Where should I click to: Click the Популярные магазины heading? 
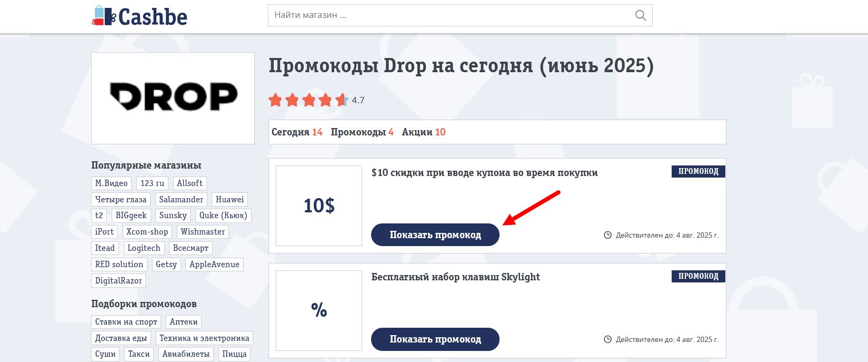(146, 165)
